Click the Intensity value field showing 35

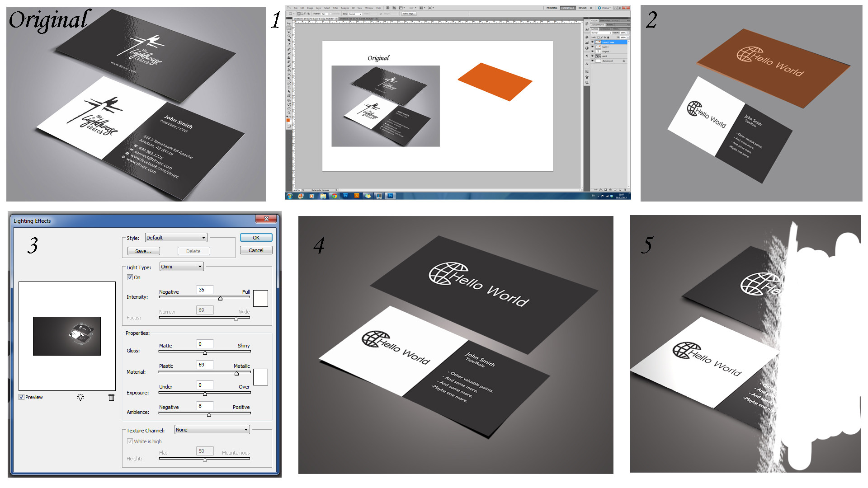205,290
